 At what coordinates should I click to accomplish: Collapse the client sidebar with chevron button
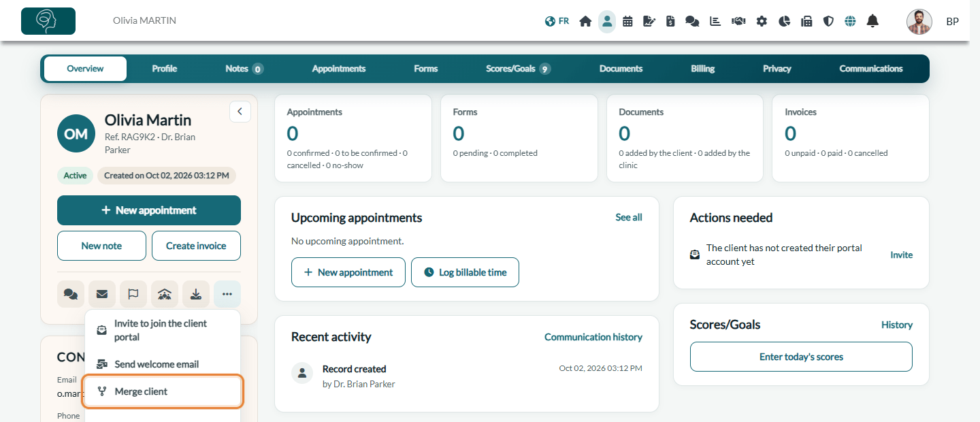point(240,112)
